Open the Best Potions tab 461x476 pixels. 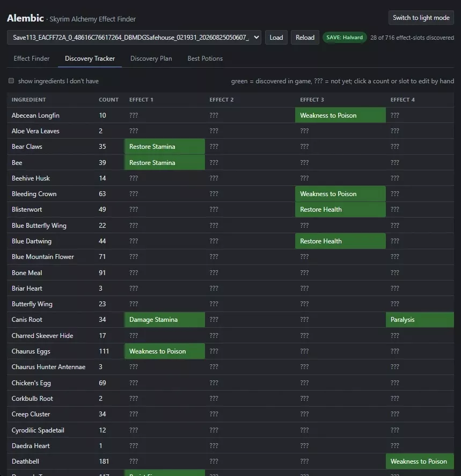pyautogui.click(x=205, y=58)
